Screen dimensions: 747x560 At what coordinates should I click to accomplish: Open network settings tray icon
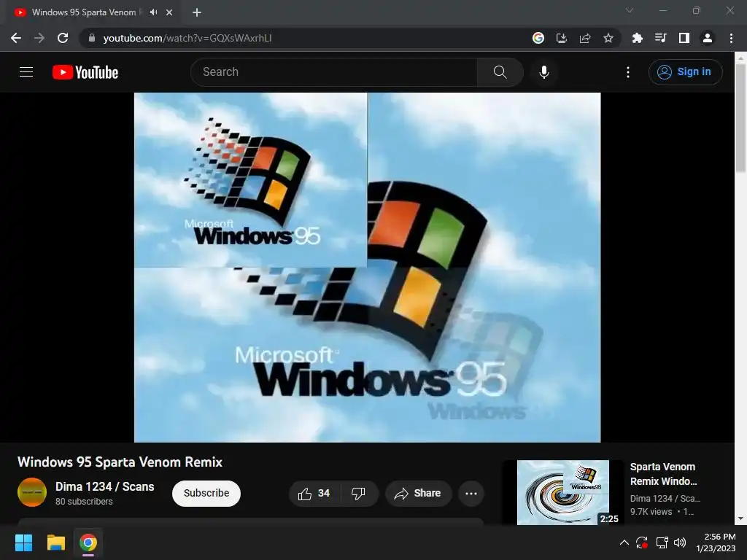point(662,542)
